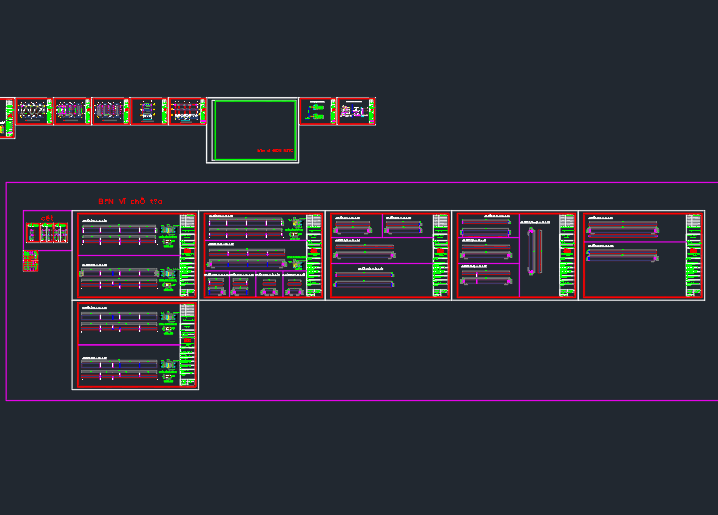The height and width of the screenshot is (515, 718).
Task: Select the fifth beam sheet at the far right
Action: [642, 255]
